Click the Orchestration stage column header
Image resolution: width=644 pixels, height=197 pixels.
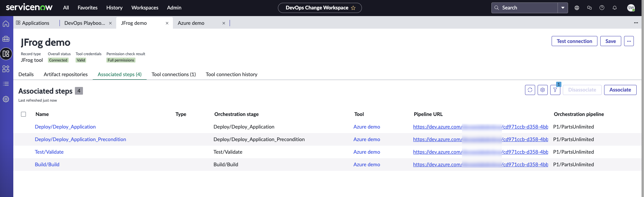[x=237, y=114]
